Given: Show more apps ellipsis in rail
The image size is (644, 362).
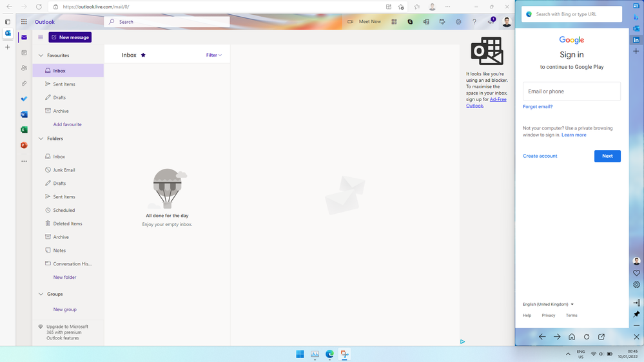Looking at the screenshot, I should [24, 161].
